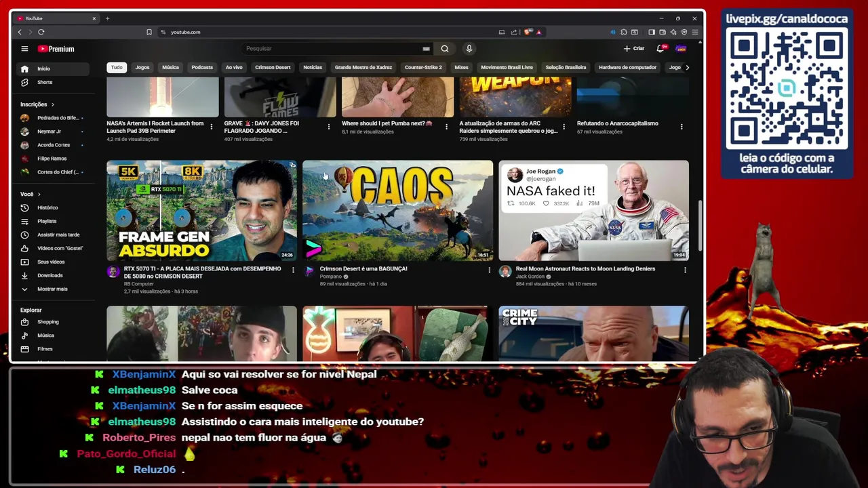Viewport: 868px width, 488px height.
Task: Select the Counter-Strike 2 filter chip
Action: (x=423, y=67)
